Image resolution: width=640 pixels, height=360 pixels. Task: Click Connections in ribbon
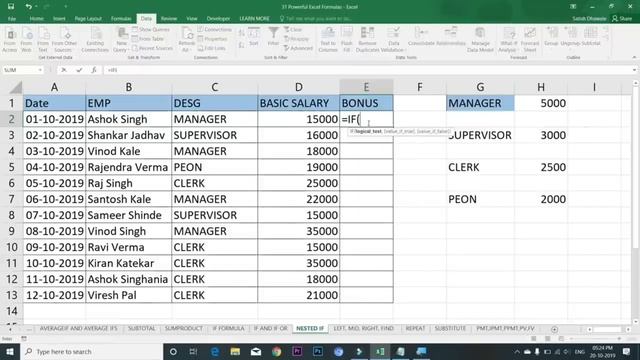tap(214, 29)
